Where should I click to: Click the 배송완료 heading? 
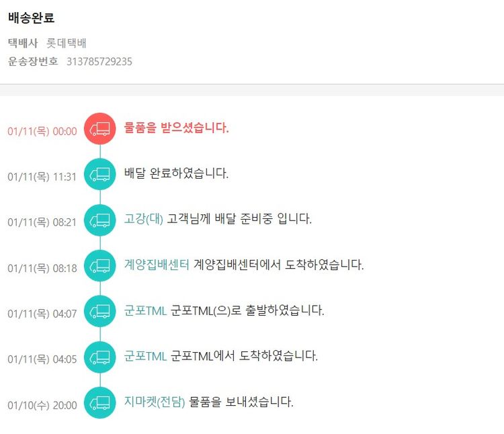pyautogui.click(x=32, y=18)
